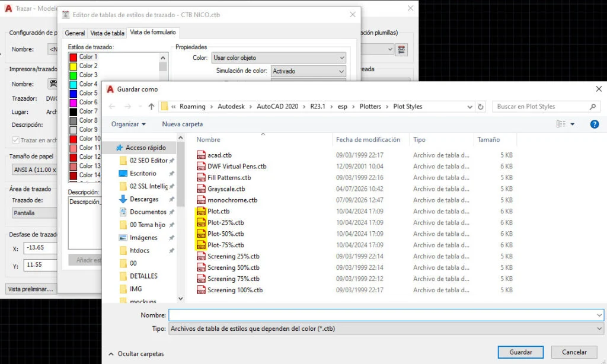Click the Screening 50%.ctb file icon
The width and height of the screenshot is (607, 364).
click(201, 267)
